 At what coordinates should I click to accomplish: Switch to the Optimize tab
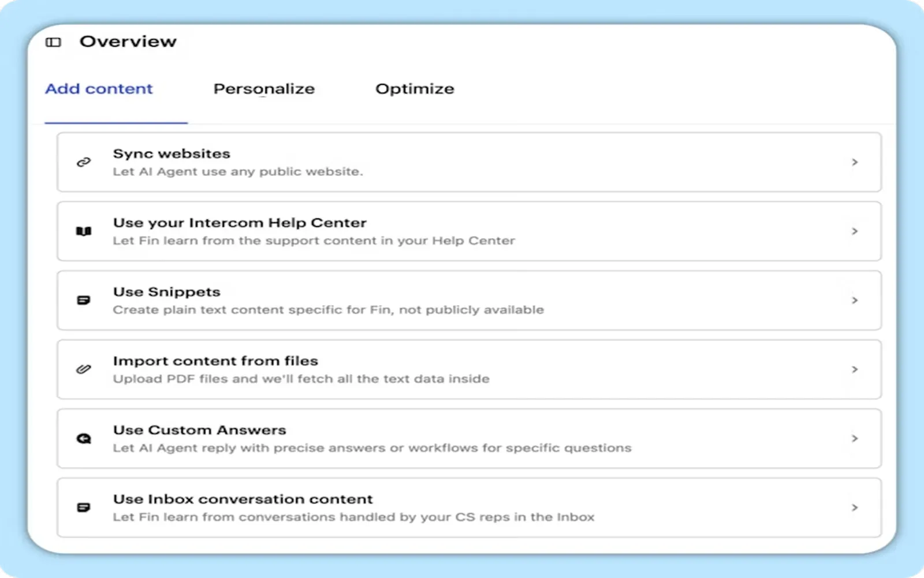pos(415,89)
